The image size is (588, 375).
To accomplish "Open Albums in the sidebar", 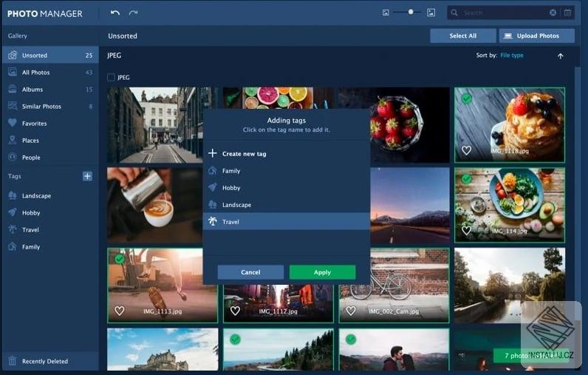I will coord(50,89).
